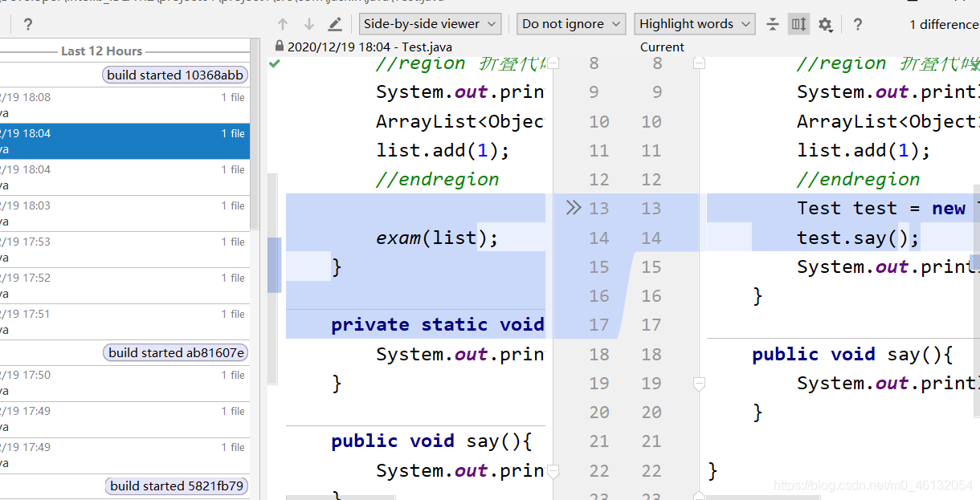Click the pencil jump-to-source icon
Screen dimensions: 980x500
[x=335, y=24]
